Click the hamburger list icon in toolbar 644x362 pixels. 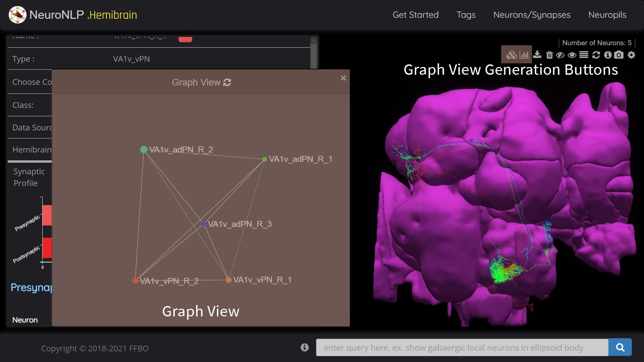point(584,55)
